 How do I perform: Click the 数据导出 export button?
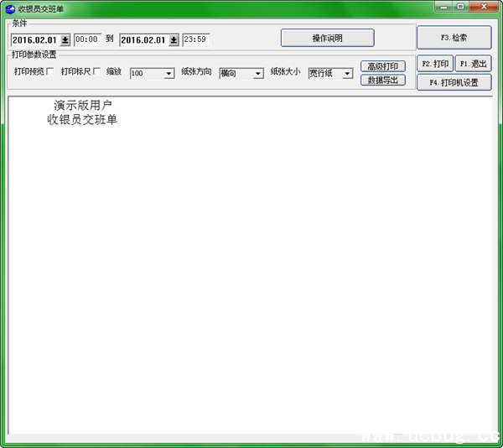pyautogui.click(x=383, y=81)
